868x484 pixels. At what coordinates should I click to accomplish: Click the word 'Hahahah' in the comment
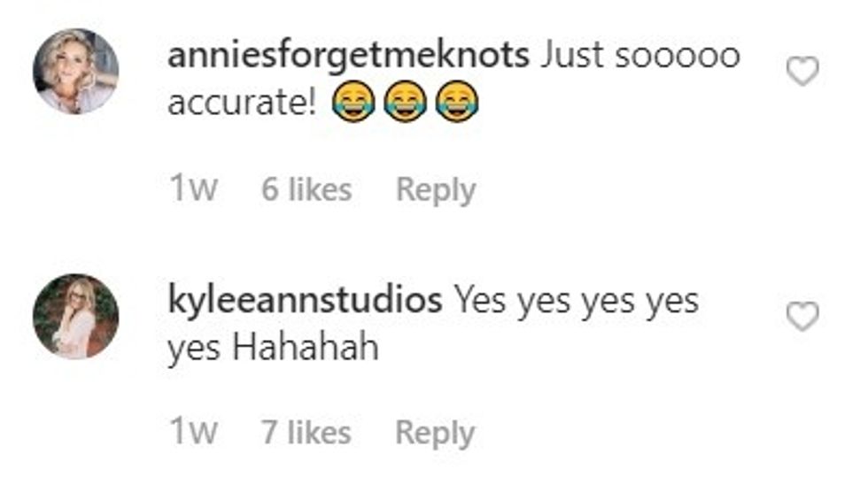[x=306, y=349]
